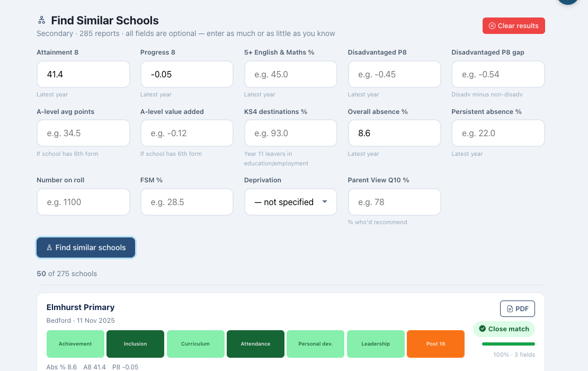Viewport: 588px width, 371px height.
Task: Click the Attainment 8 input field
Action: point(83,74)
